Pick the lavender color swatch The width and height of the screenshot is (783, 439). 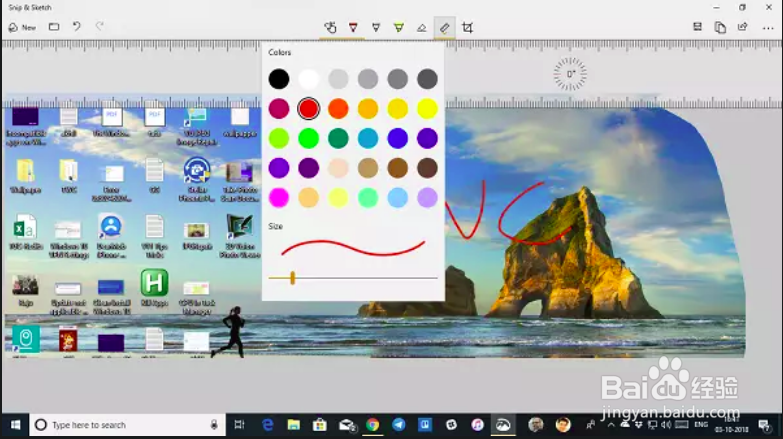427,198
